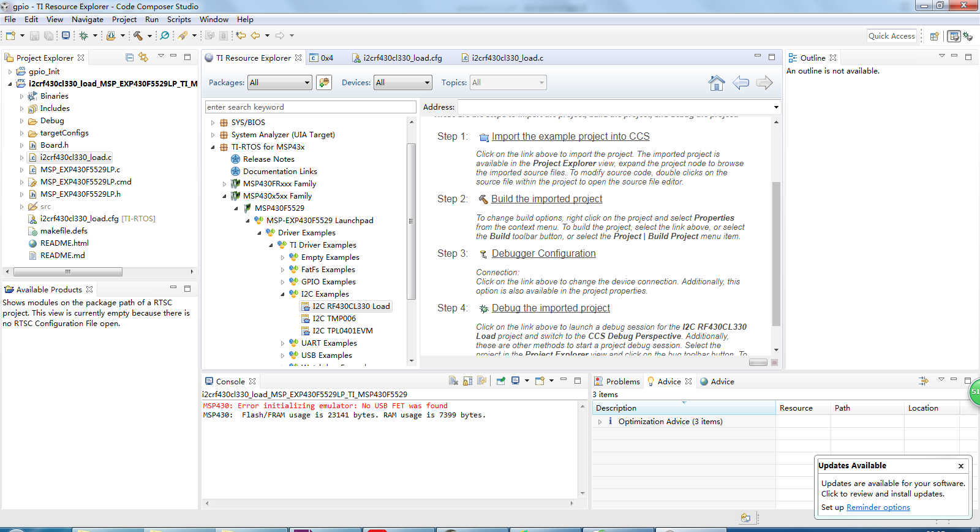Go to TI Resource Explorer Home
This screenshot has width=980, height=532.
coord(717,83)
